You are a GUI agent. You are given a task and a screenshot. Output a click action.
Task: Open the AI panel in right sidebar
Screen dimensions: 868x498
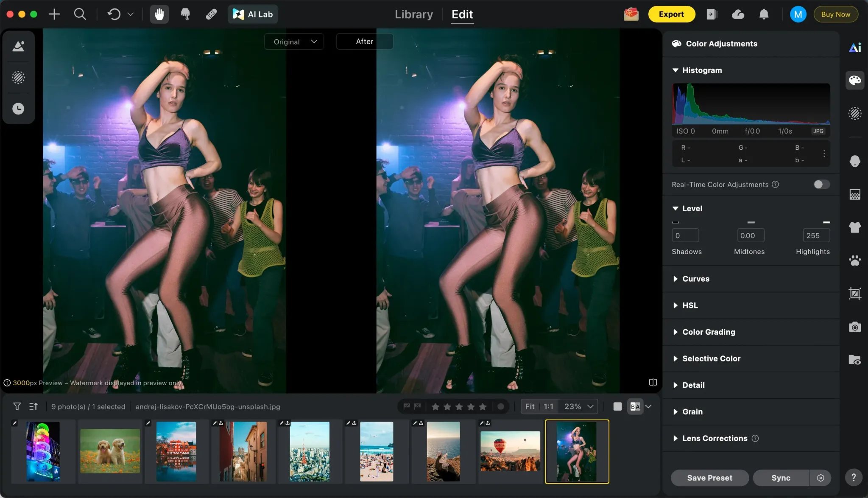click(855, 48)
